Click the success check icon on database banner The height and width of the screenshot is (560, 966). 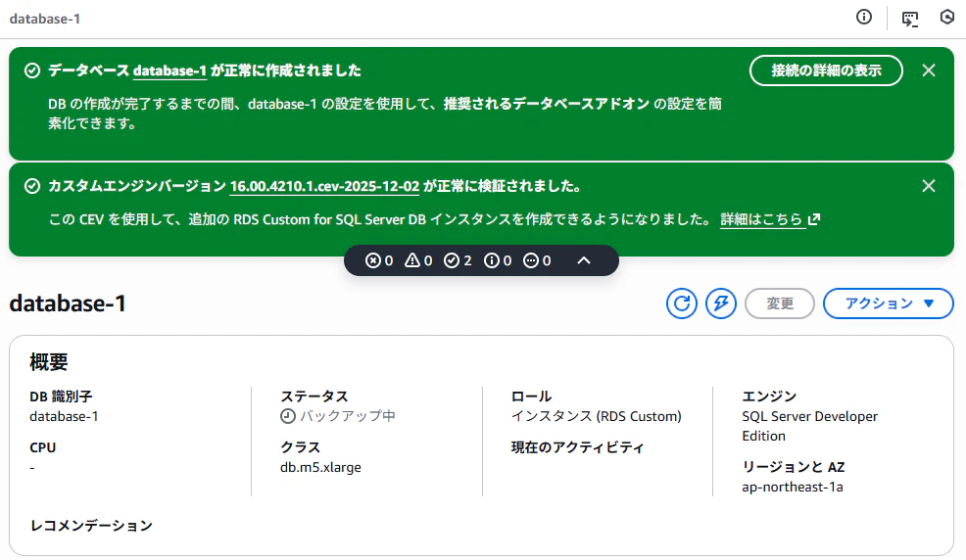[32, 70]
